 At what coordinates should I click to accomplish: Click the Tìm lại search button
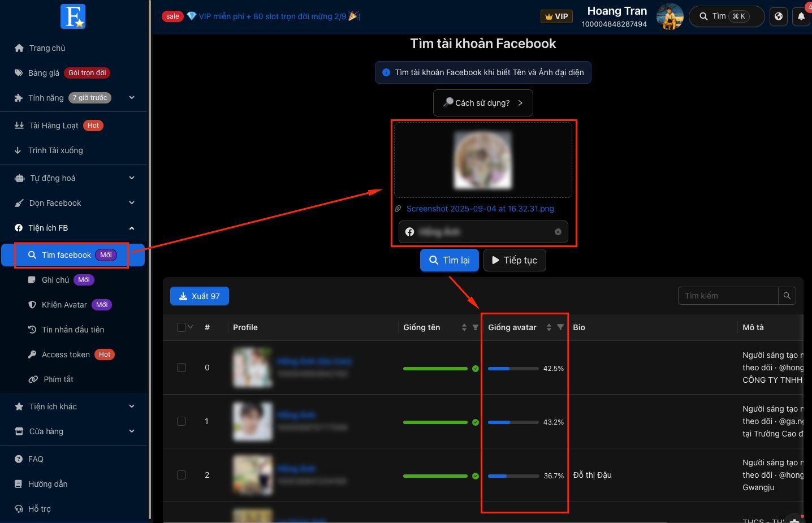coord(450,260)
